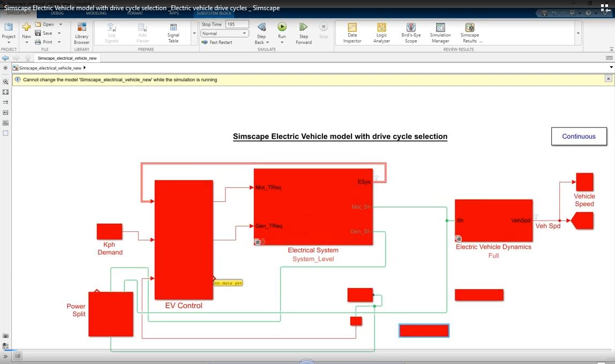Click the hide/show model browser icon

(x=5, y=68)
